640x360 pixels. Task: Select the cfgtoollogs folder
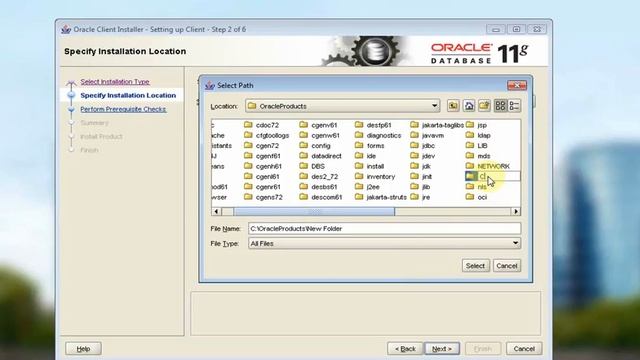pos(267,135)
